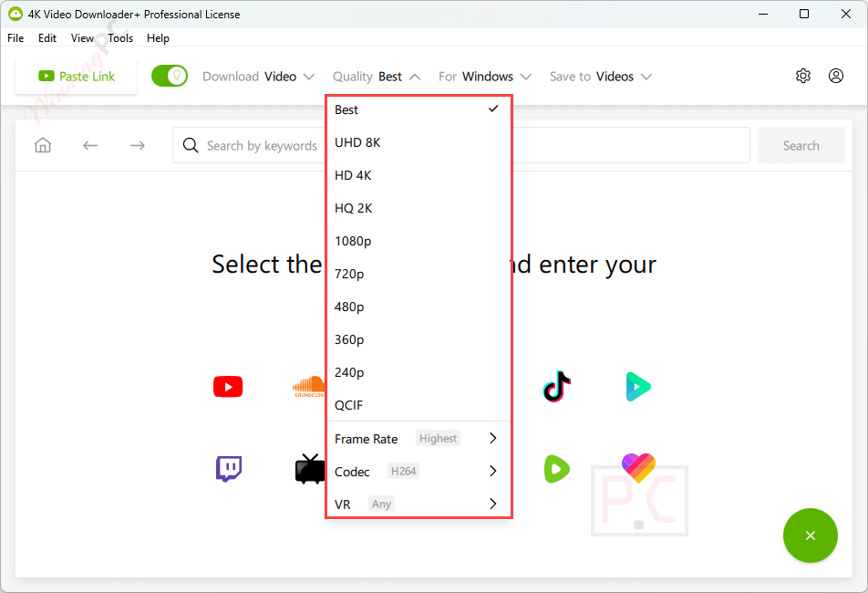
Task: Select the colorful Likee heart icon
Action: [638, 468]
